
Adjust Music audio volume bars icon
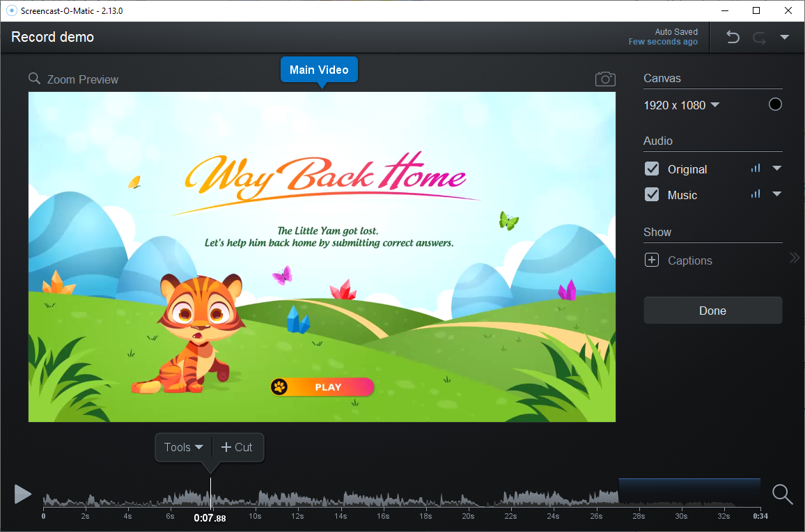tap(756, 194)
